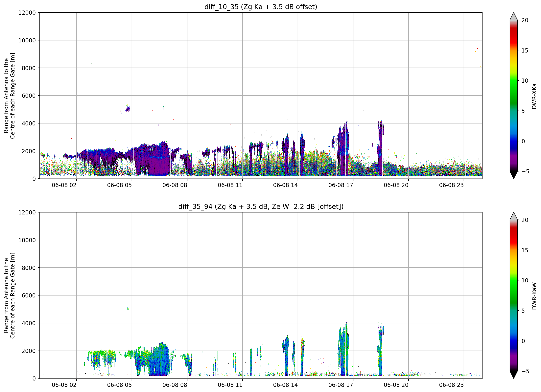This screenshot has height=392, width=541.
Task: Click the 8000 tick on the top plot
Action: tap(29, 68)
